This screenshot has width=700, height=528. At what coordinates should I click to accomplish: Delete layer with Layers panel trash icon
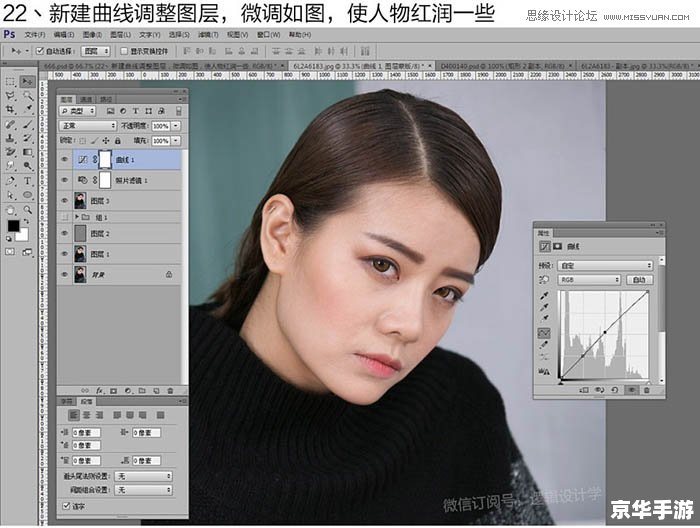(x=170, y=391)
